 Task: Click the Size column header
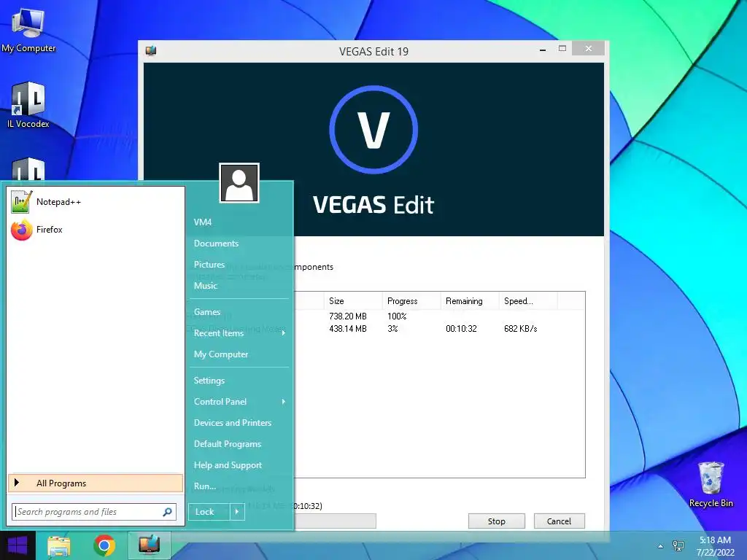click(353, 301)
